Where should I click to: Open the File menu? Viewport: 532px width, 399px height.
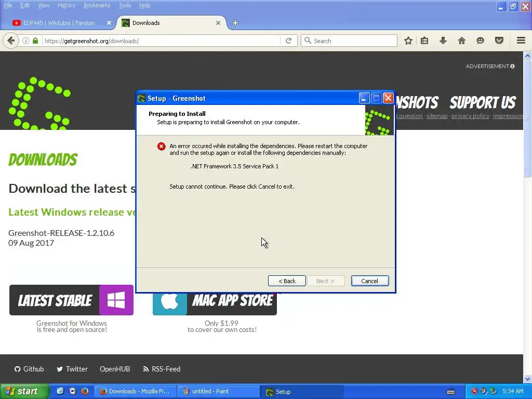(x=8, y=5)
